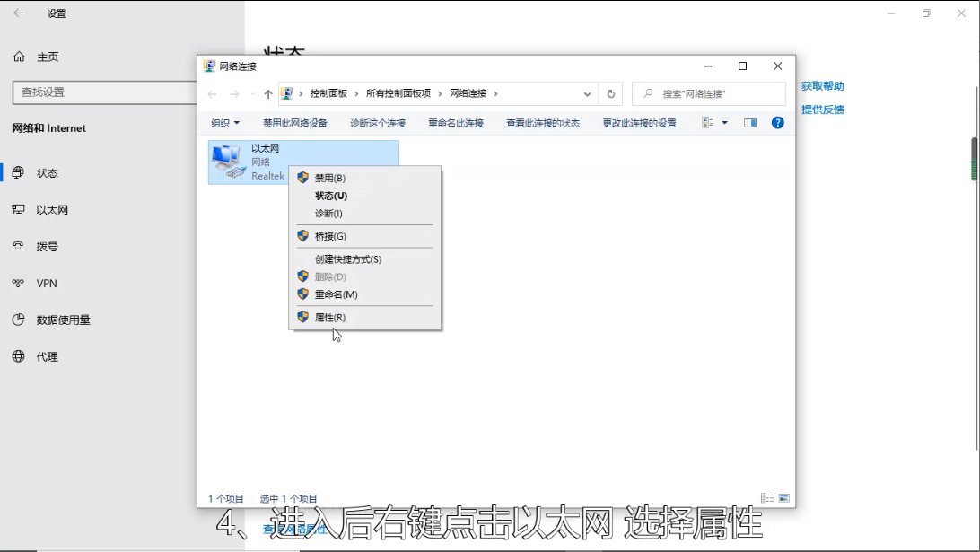Click the shield icon beside 重命名(M)
Screen dimensions: 980x552
tap(303, 294)
